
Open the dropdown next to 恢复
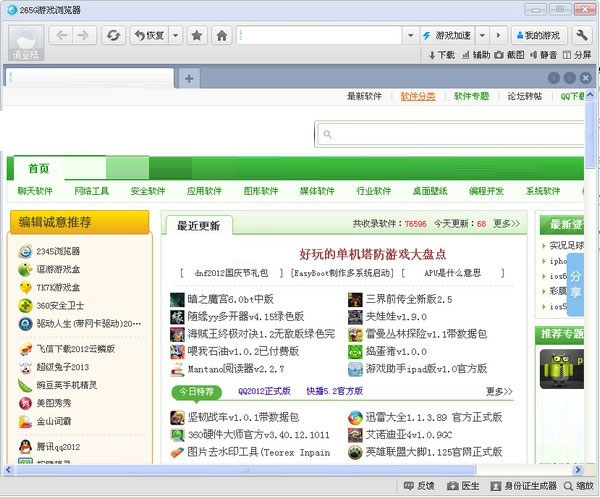[176, 36]
